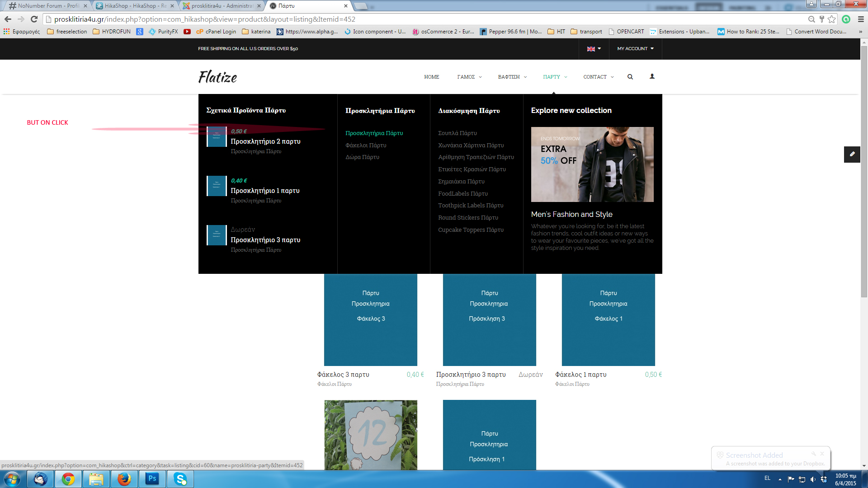This screenshot has height=488, width=868.
Task: Click the pencil edit icon on right edge
Action: point(852,154)
